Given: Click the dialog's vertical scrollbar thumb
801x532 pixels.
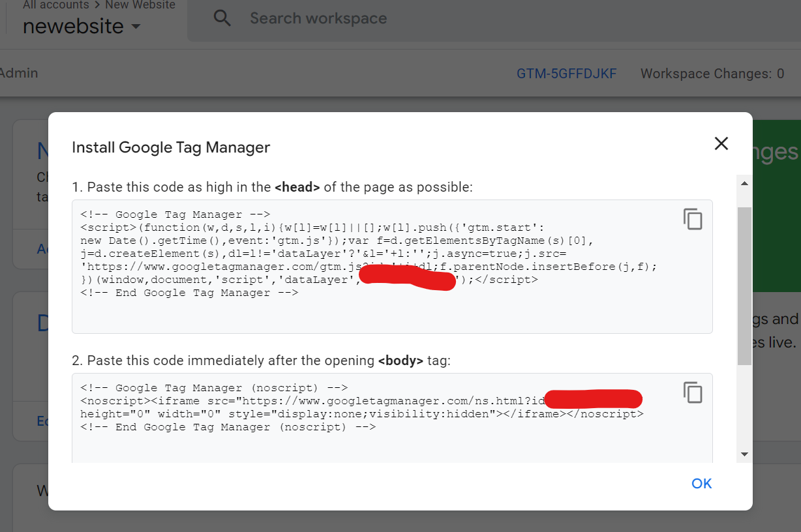Looking at the screenshot, I should point(744,286).
